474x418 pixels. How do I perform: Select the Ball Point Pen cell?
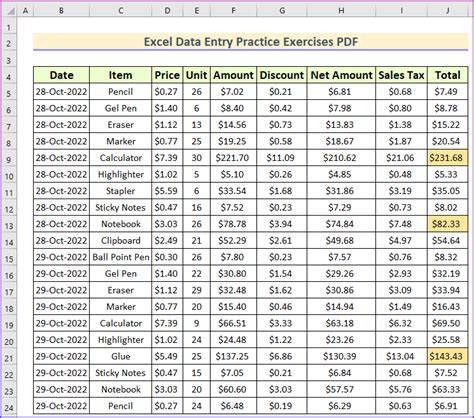point(121,257)
